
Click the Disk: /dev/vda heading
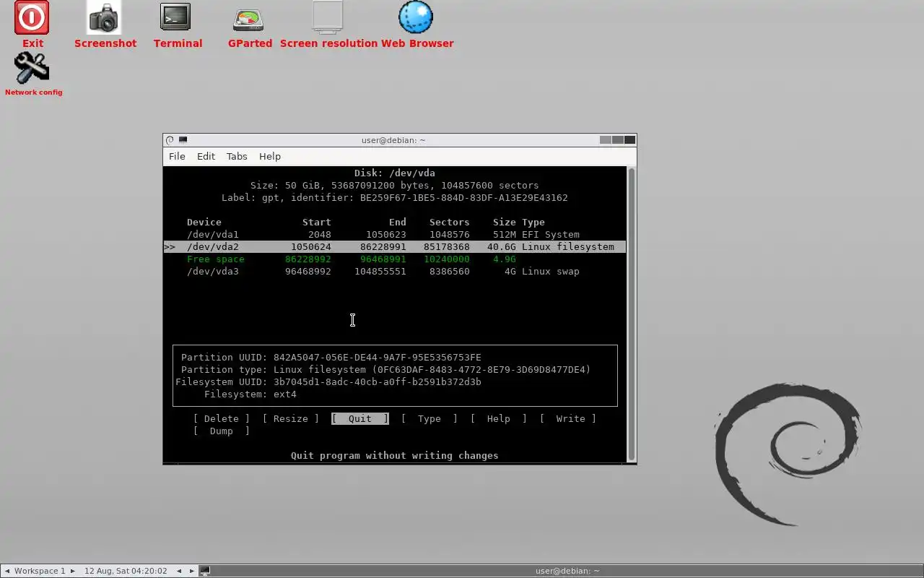coord(395,173)
